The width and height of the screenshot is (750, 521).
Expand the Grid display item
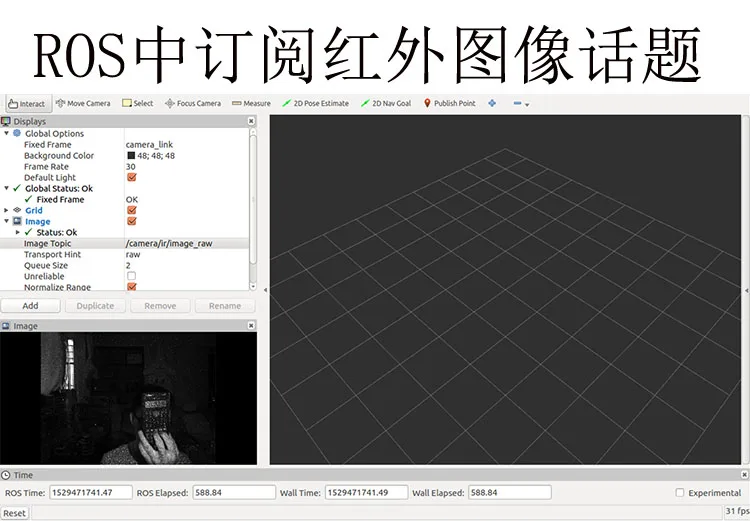6,211
